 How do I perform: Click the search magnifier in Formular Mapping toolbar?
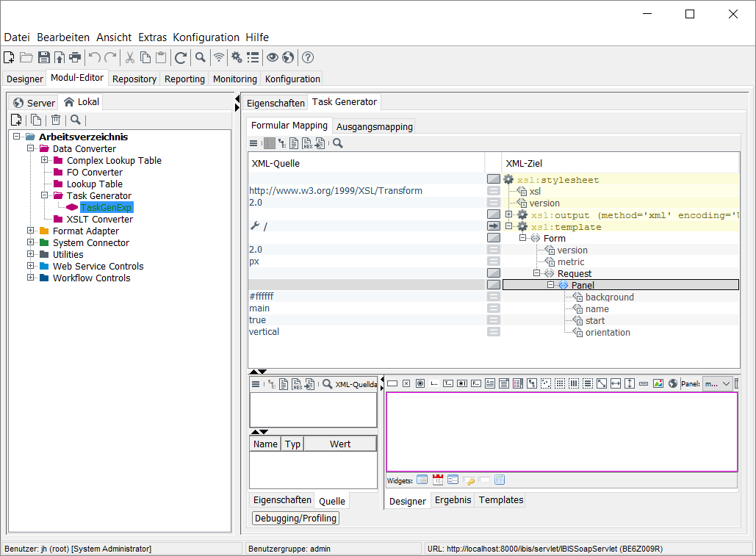pos(338,144)
